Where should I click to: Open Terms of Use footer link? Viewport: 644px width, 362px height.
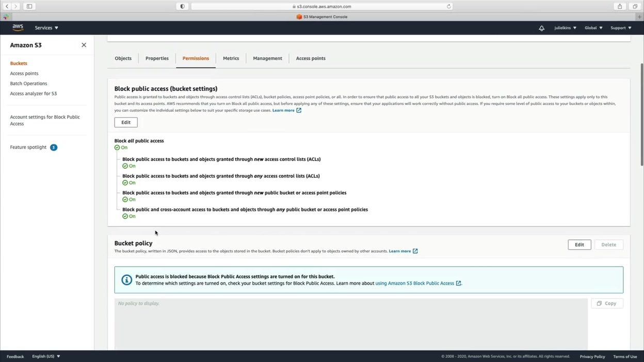tap(625, 356)
